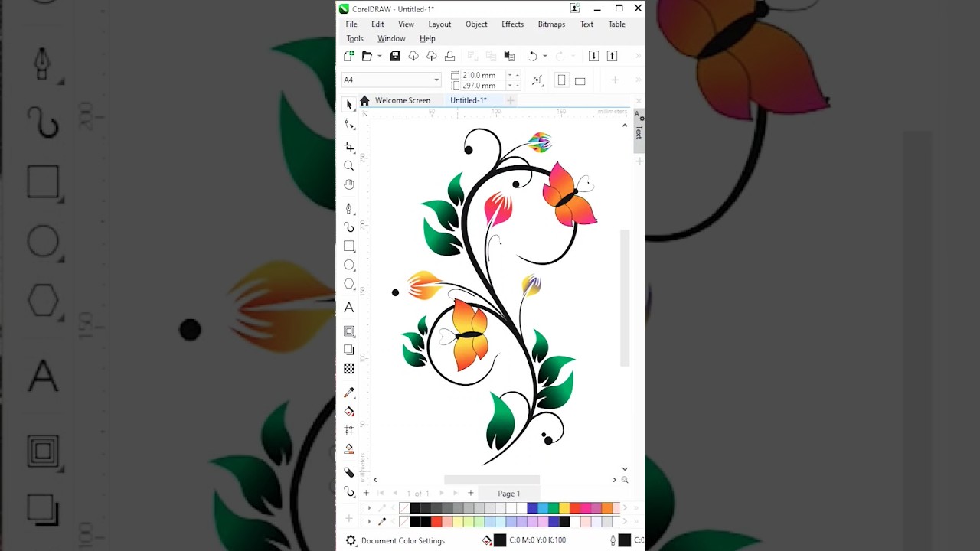Click the Welcome Screen home icon
Screen dimensions: 980x551
coord(364,100)
